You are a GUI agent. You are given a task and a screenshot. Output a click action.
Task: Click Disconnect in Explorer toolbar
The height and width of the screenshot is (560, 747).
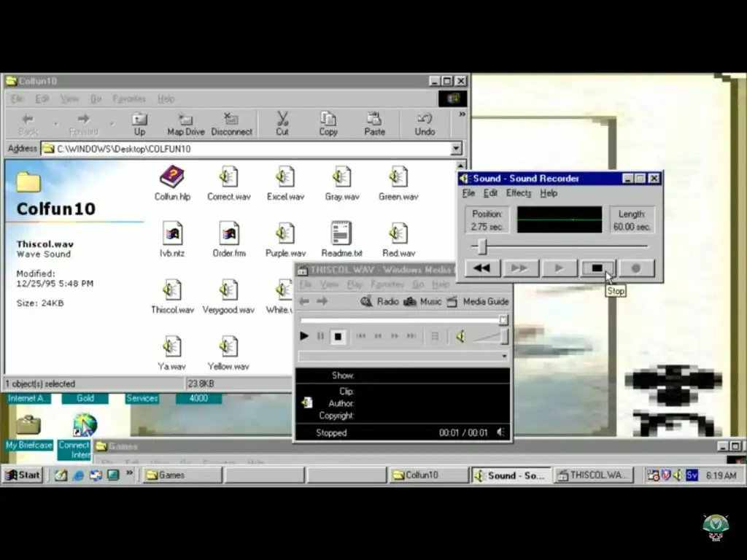pos(231,124)
